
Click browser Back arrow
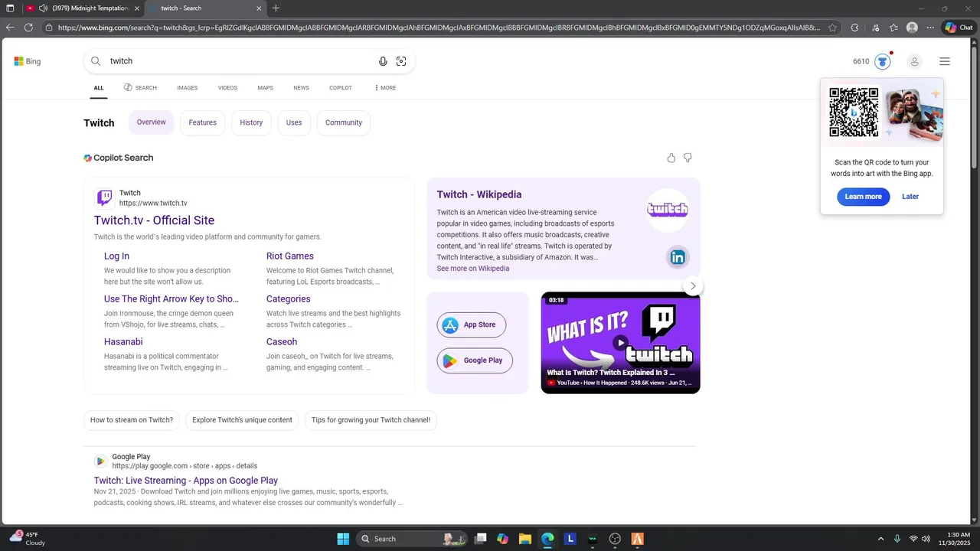[10, 27]
